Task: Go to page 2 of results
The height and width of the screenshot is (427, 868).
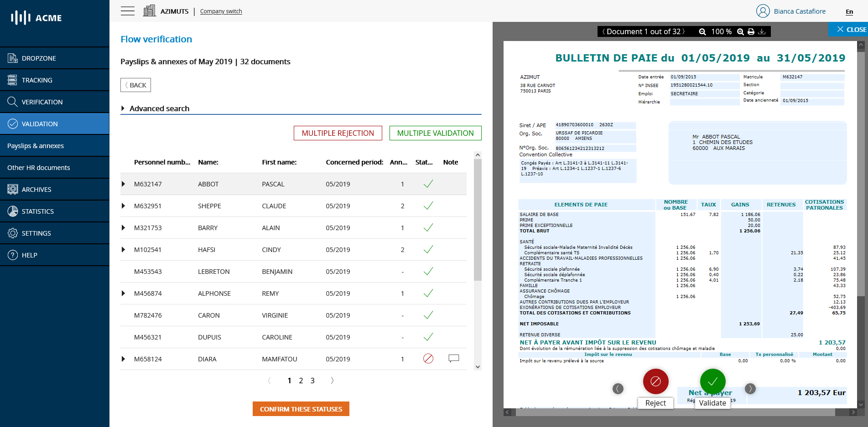Action: click(x=301, y=380)
